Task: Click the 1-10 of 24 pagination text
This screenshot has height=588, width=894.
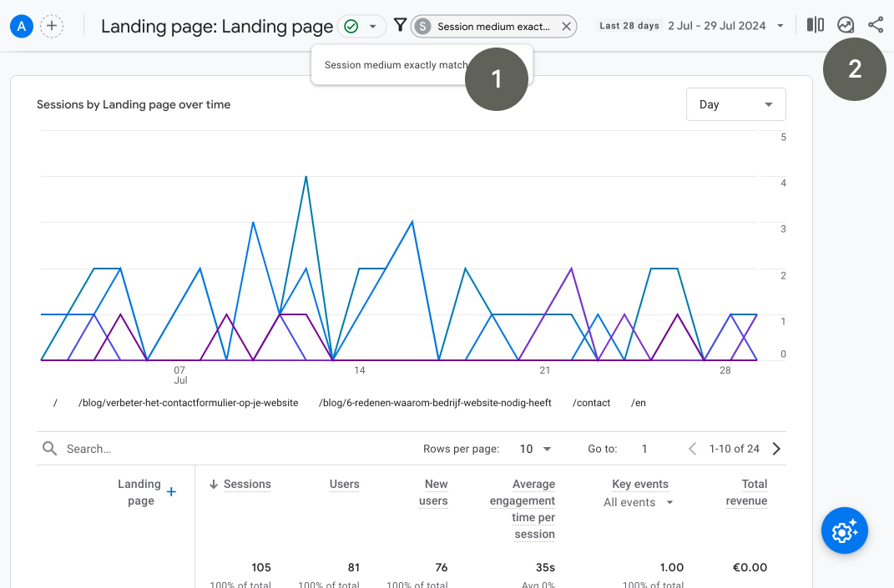Action: [x=735, y=449]
